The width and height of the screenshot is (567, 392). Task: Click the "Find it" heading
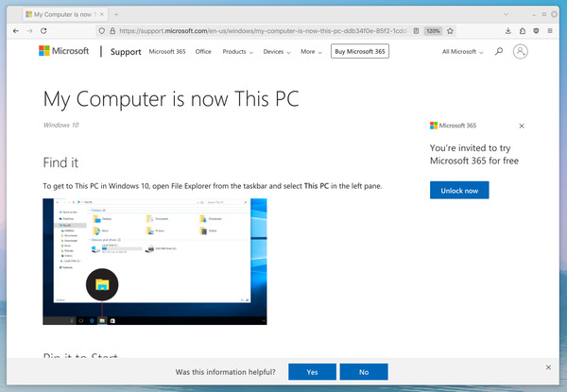click(60, 162)
